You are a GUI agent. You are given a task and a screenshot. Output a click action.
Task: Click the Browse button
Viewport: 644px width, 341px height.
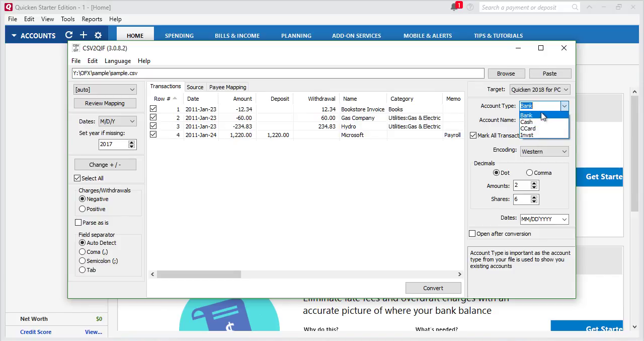[x=506, y=74]
